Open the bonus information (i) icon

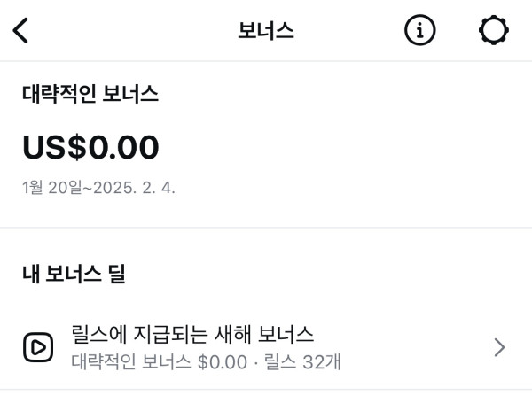(420, 31)
